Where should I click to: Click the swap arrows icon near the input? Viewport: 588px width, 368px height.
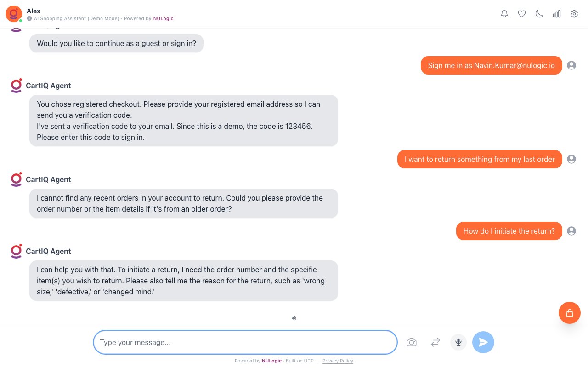435,342
